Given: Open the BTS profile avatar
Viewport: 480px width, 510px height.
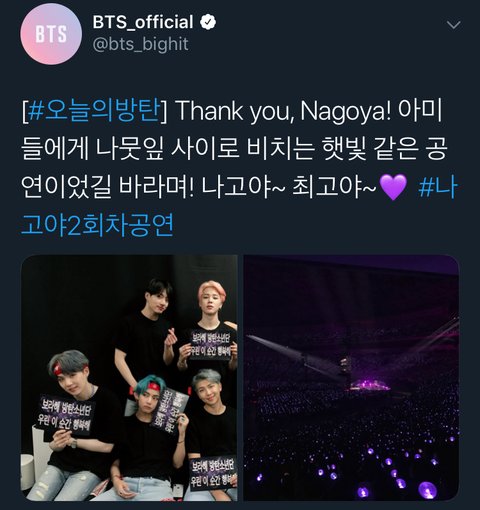Looking at the screenshot, I should [x=51, y=34].
